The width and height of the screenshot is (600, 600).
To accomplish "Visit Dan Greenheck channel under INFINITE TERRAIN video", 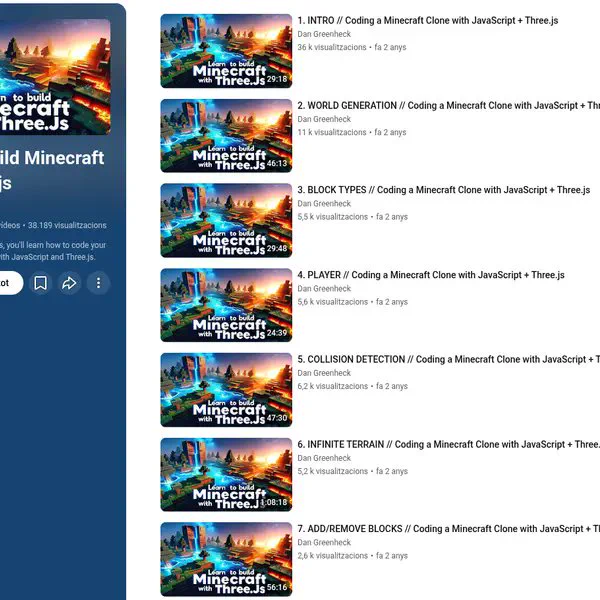I will [324, 458].
